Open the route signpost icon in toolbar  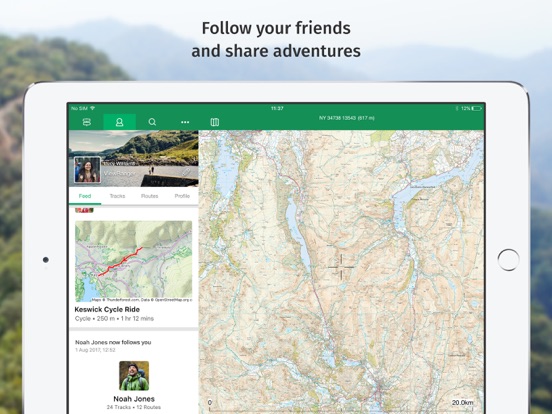tap(87, 122)
